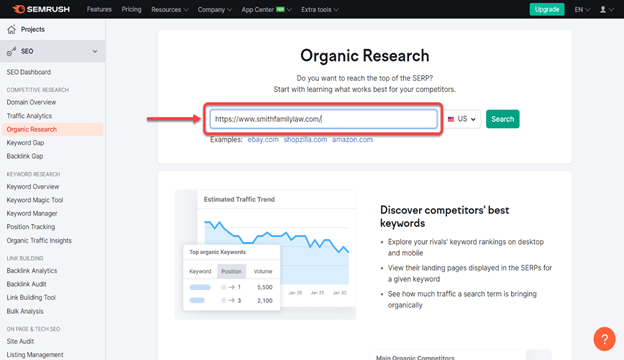Use the amazon.com example link
Image resolution: width=624 pixels, height=360 pixels.
352,140
